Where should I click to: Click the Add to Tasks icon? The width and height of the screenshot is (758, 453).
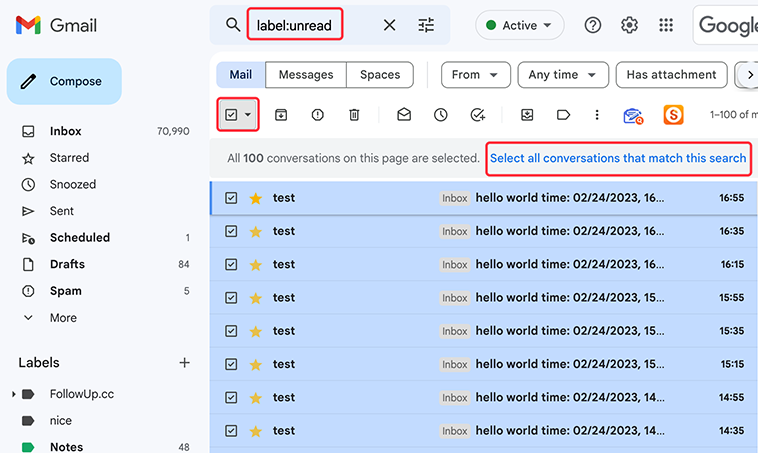pos(478,115)
